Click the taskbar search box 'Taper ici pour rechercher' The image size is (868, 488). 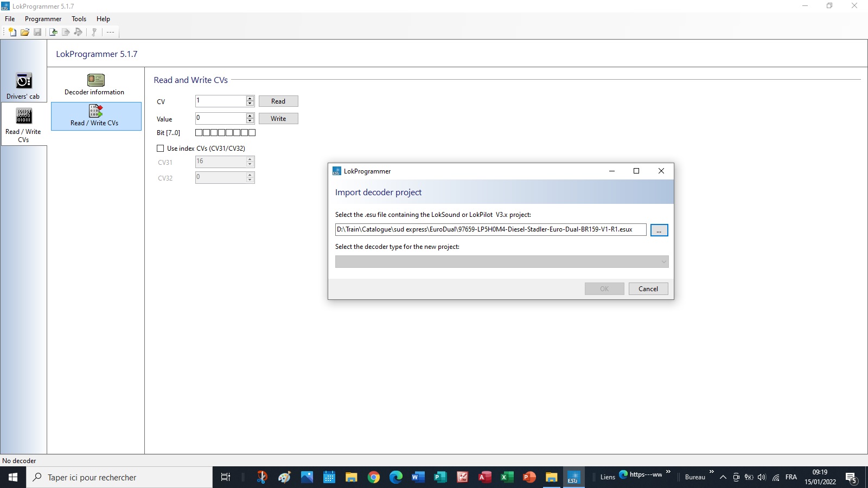click(x=119, y=477)
